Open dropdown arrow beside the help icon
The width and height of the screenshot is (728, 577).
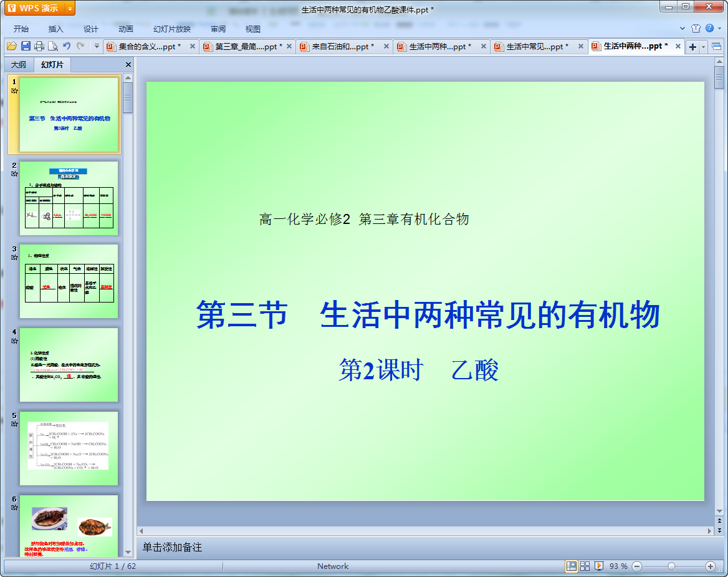719,29
